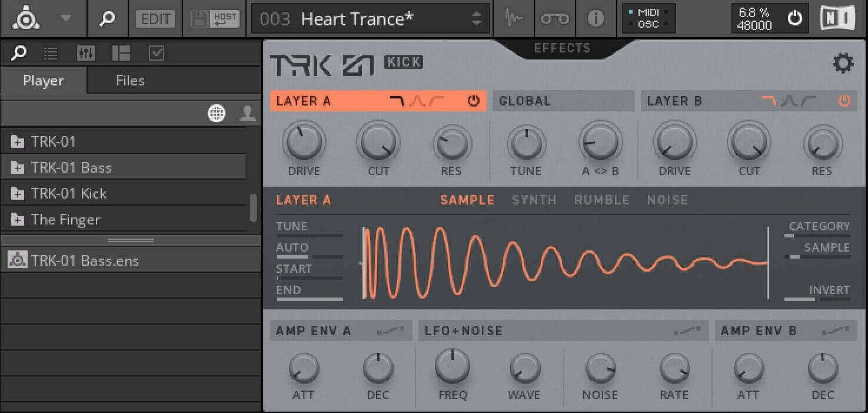Viewport: 868px width, 413px height.
Task: Open the waveform sample map icon
Action: [515, 19]
